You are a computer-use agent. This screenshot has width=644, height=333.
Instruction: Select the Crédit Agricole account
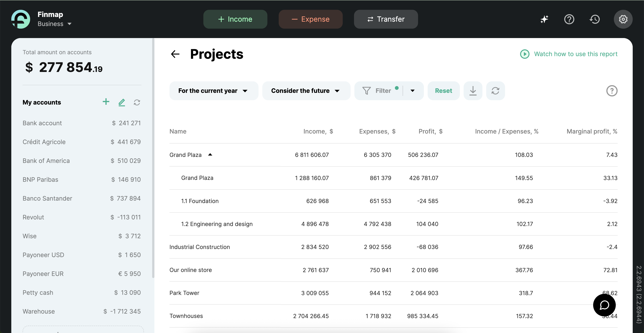pyautogui.click(x=82, y=142)
